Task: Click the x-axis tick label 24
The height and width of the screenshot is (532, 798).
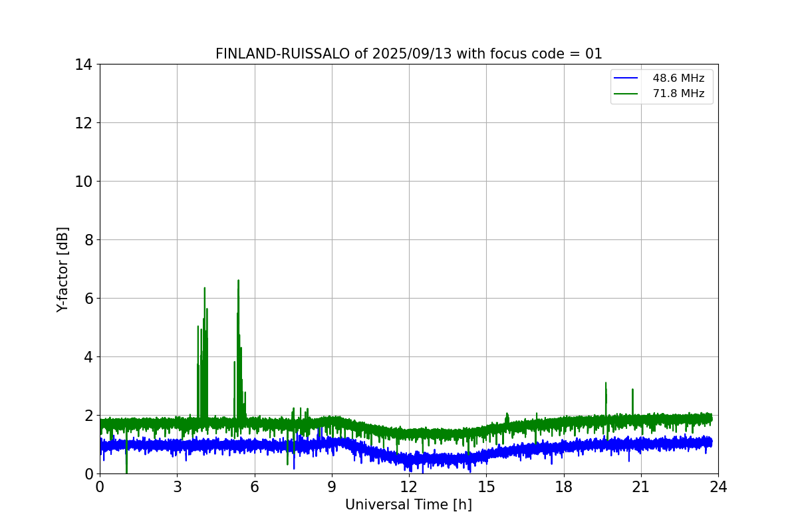Action: point(718,487)
